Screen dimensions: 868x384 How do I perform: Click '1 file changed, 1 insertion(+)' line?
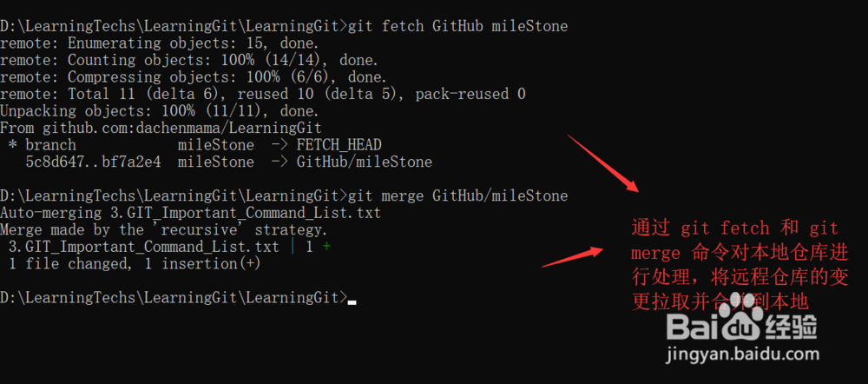[x=135, y=264]
